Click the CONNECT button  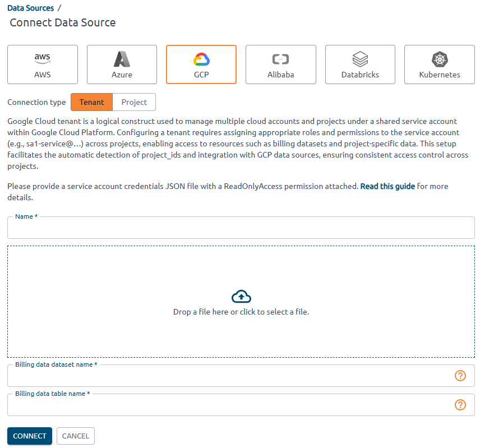pos(30,436)
